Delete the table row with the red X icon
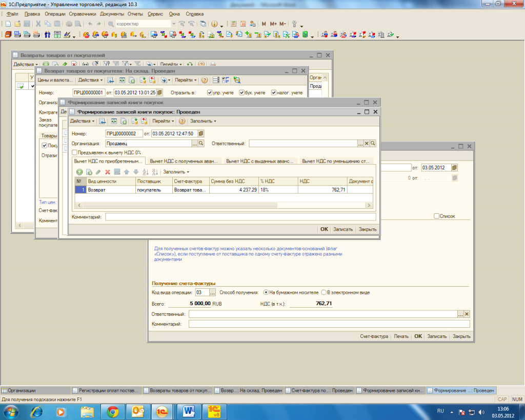This screenshot has width=525, height=420. coord(108,172)
